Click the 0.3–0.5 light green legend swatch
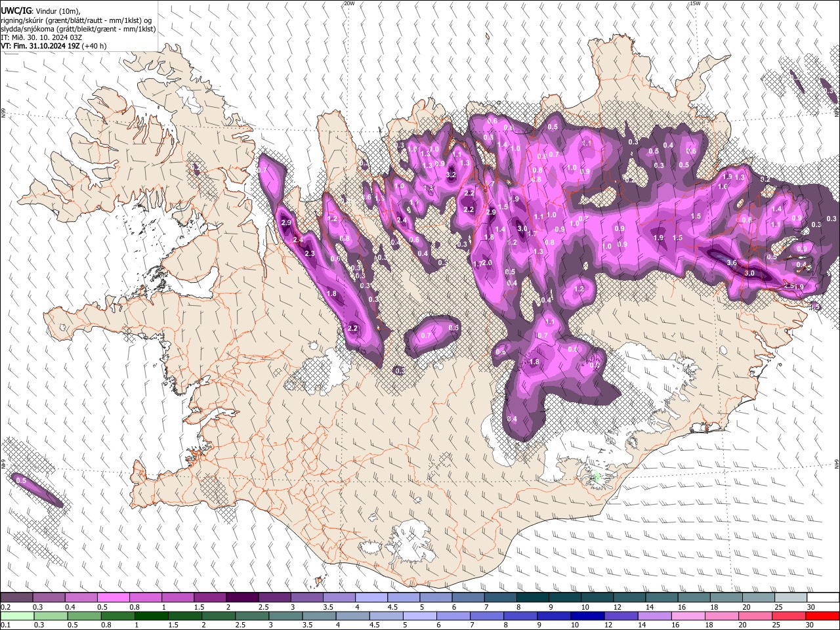Image resolution: width=840 pixels, height=630 pixels. 51,616
